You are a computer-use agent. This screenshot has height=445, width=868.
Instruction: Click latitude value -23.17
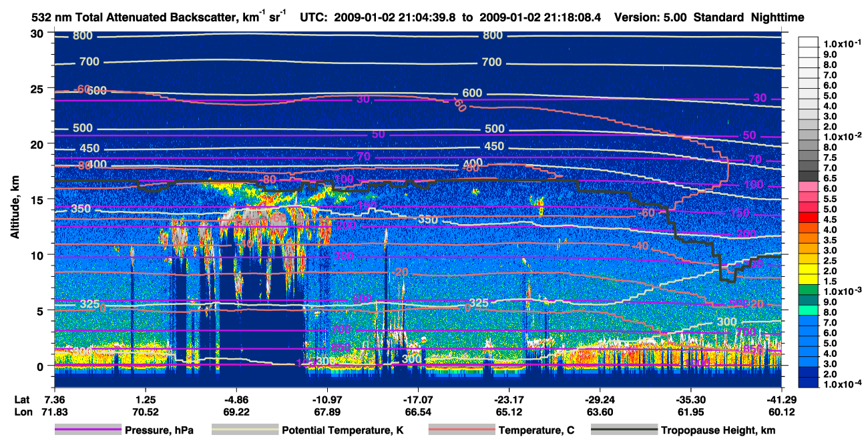coord(509,400)
